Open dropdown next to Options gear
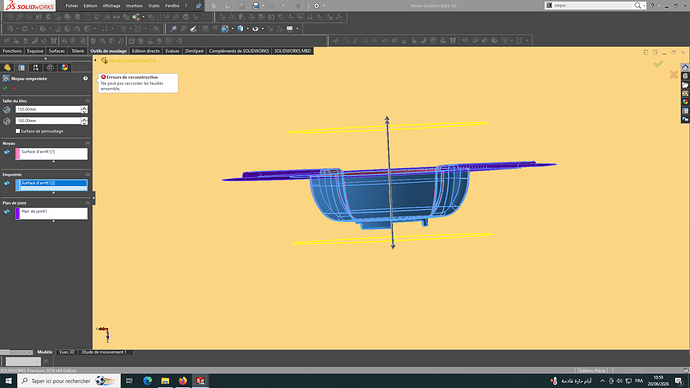This screenshot has width=690, height=388. click(323, 6)
